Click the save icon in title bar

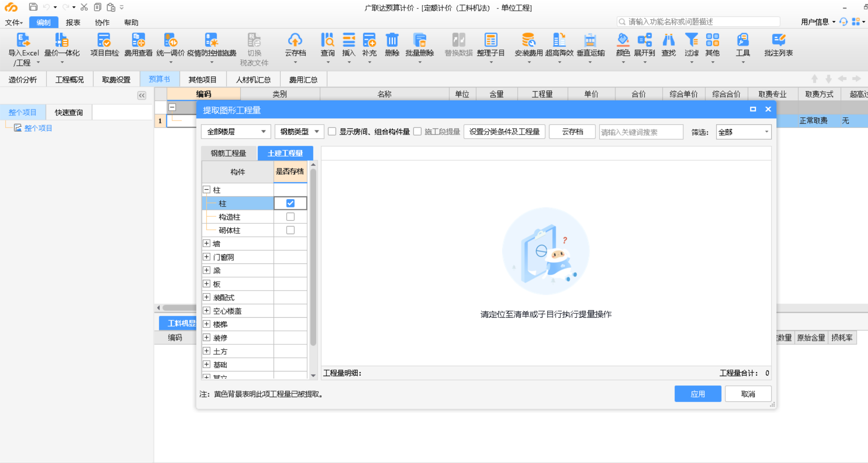(33, 7)
